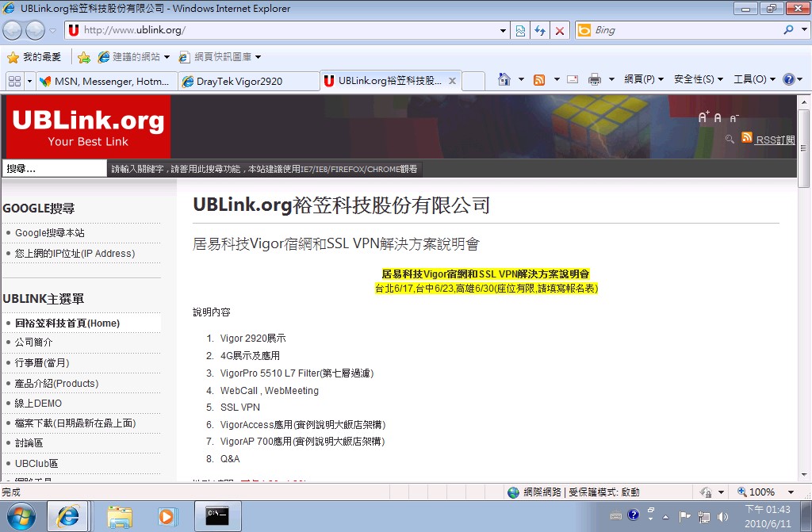Open 網頁快訊圖庫 web slice gallery
812x532 pixels.
point(220,57)
